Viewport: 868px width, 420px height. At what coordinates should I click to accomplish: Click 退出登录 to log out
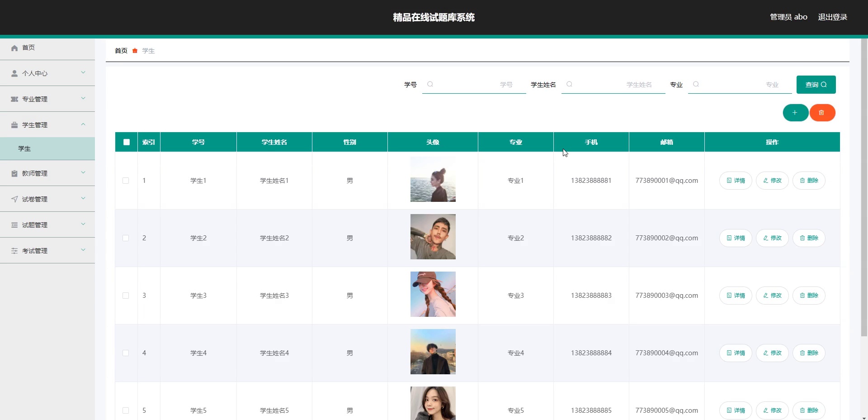click(832, 17)
